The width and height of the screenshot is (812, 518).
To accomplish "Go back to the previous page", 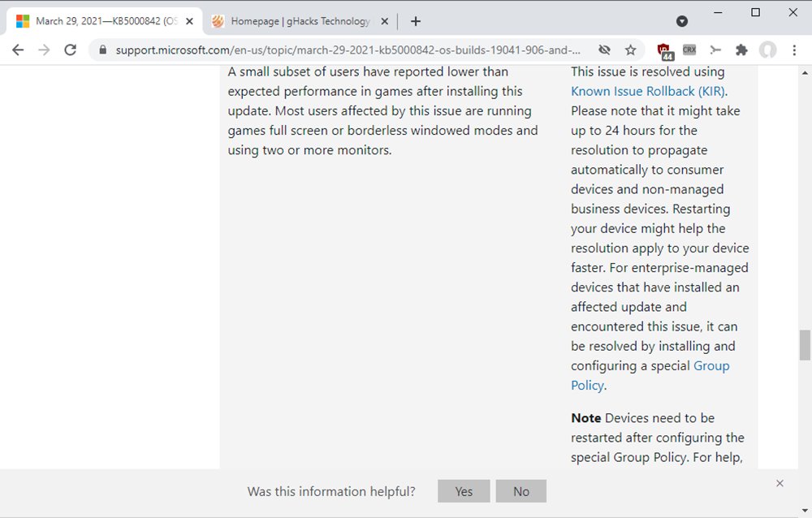I will [18, 50].
